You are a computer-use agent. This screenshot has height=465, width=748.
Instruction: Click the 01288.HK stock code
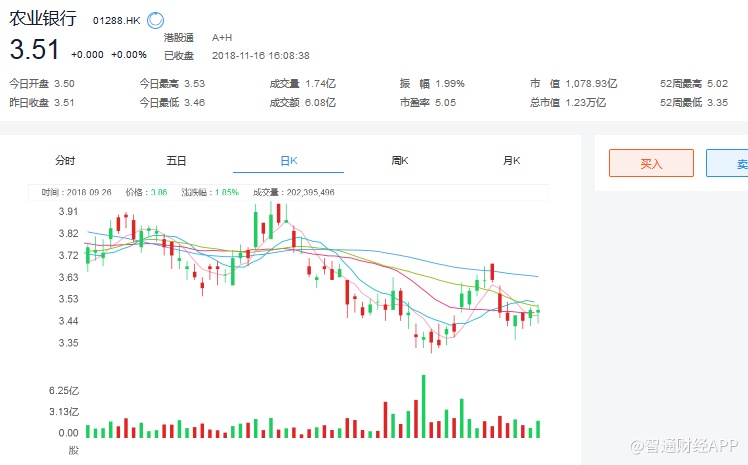pos(116,20)
